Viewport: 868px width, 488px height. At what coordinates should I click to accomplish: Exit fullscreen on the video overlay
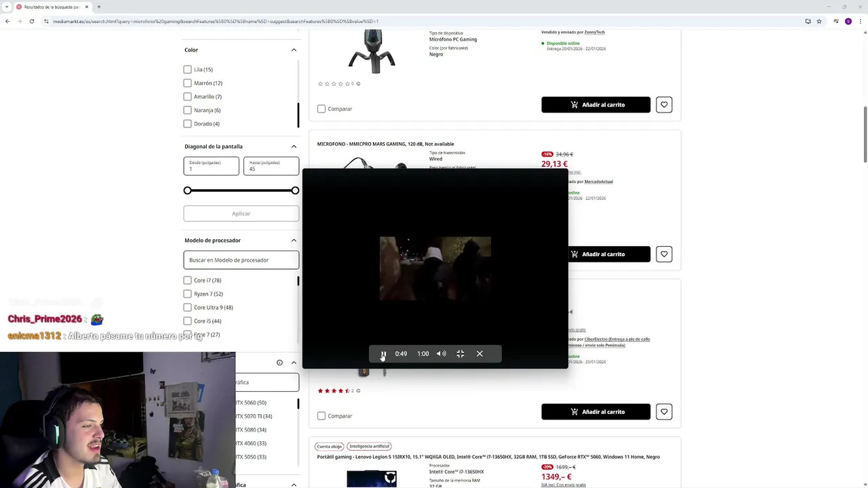click(460, 354)
